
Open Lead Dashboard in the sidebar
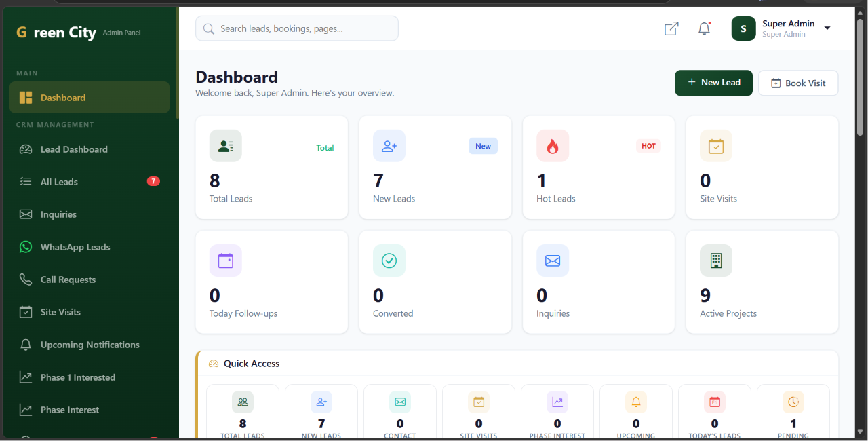90,149
